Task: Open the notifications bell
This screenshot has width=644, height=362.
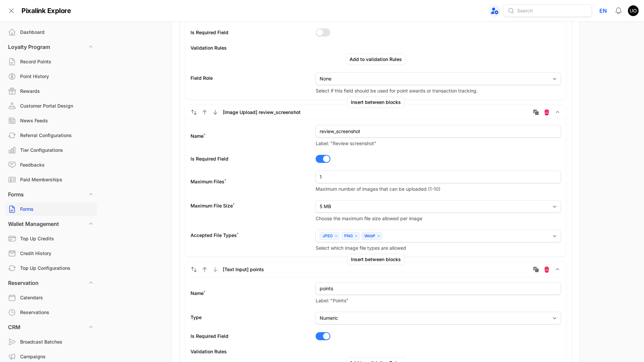Action: click(619, 11)
